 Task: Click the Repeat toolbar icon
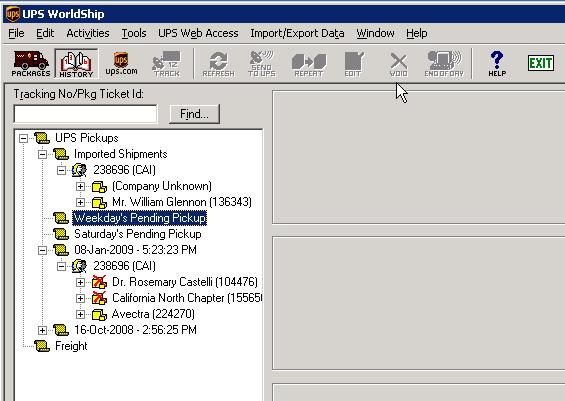coord(309,64)
